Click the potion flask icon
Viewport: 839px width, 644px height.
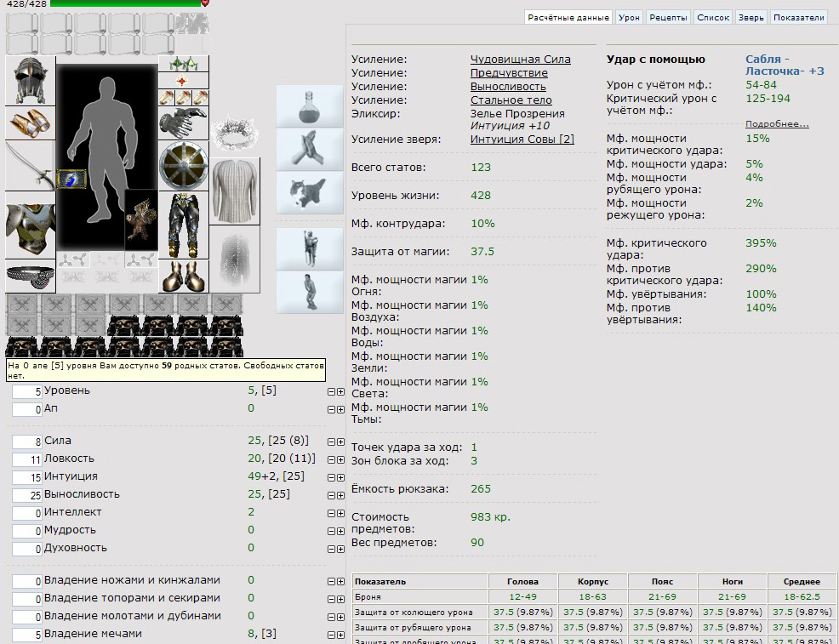click(309, 105)
